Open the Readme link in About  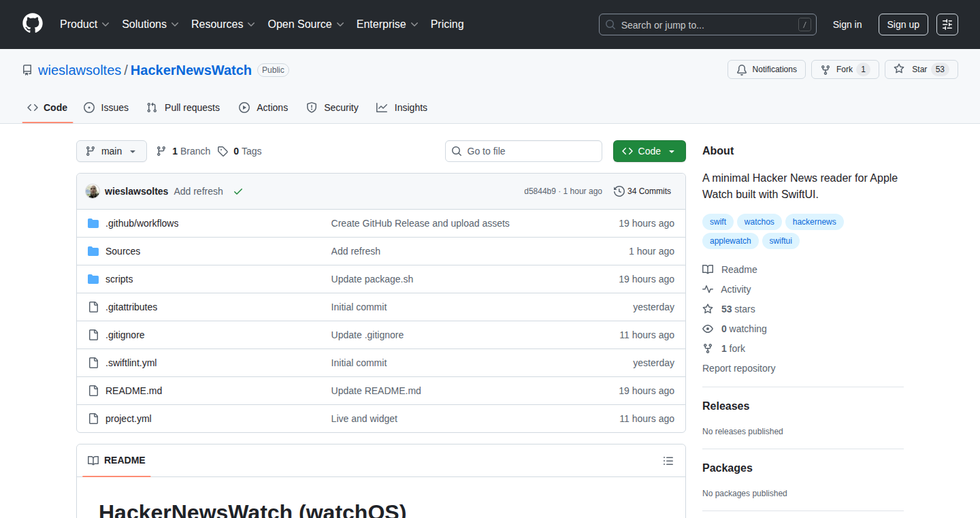coord(730,270)
